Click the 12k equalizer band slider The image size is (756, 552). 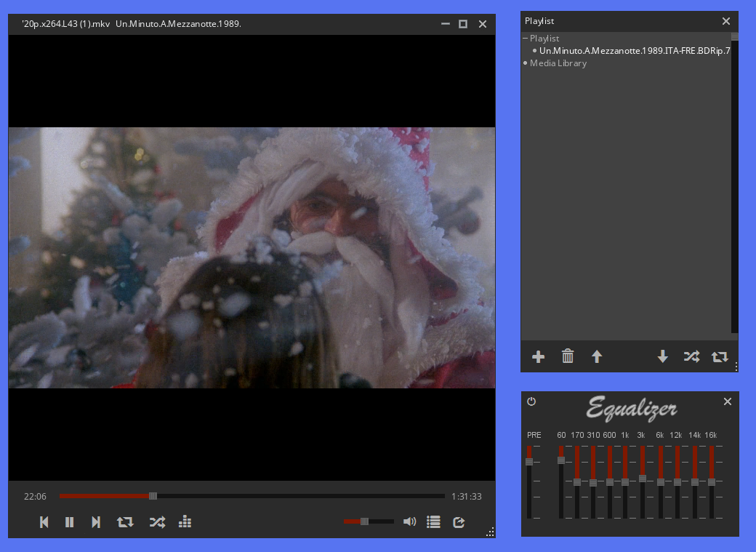point(677,482)
